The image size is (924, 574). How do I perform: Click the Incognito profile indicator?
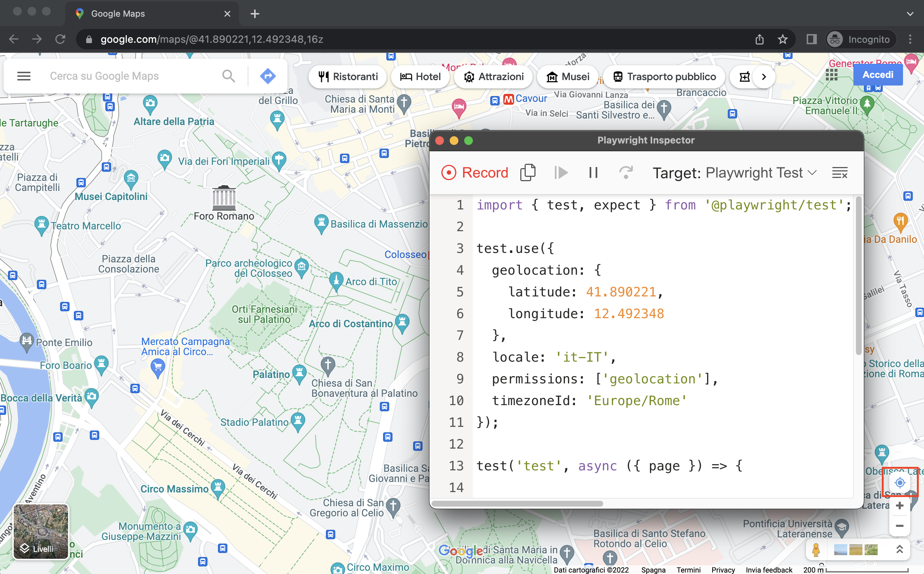(861, 39)
